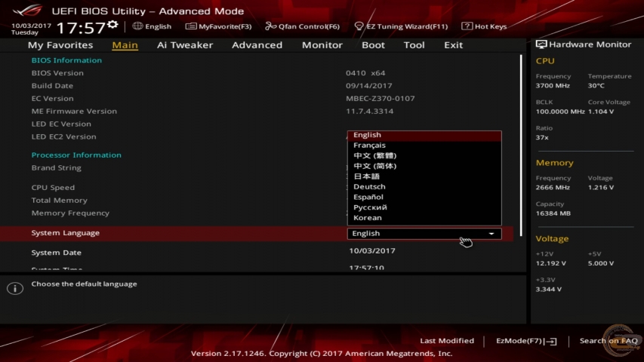Click CPU frequency value 3700 MHz
The height and width of the screenshot is (362, 644).
click(553, 86)
